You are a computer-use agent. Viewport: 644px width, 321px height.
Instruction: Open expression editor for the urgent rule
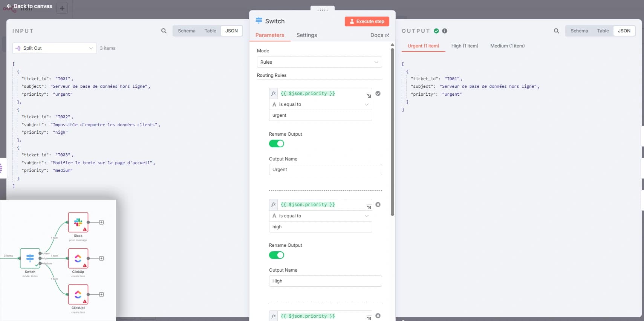click(x=369, y=96)
